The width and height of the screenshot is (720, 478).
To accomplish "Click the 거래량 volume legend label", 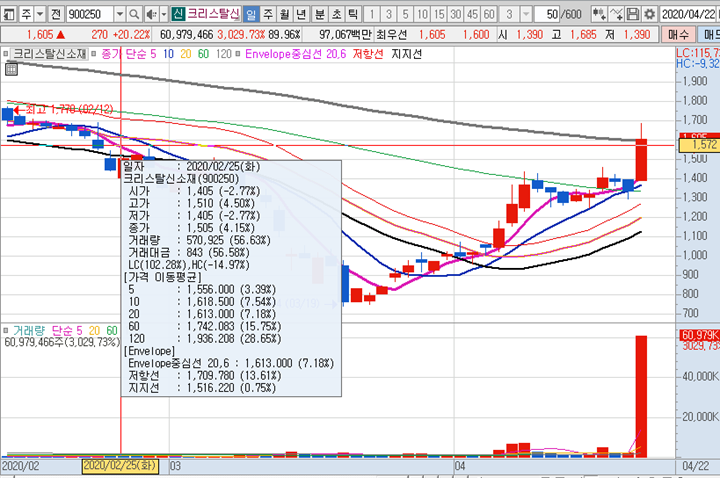I will [x=29, y=330].
